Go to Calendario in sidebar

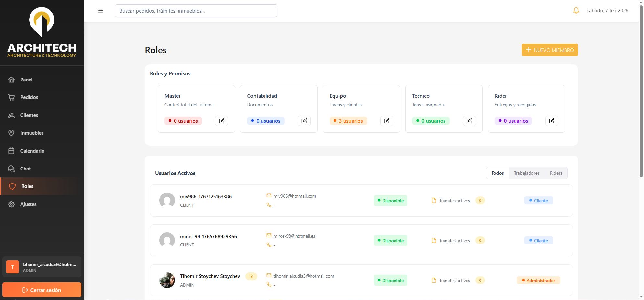pos(32,151)
